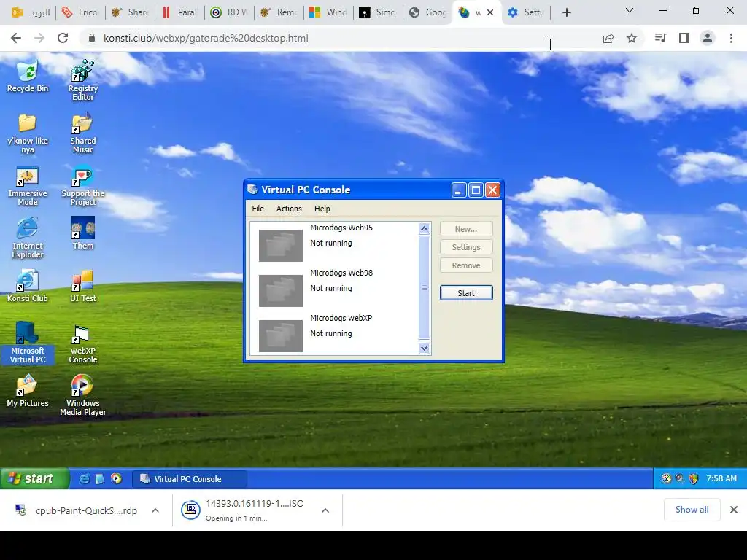Click the New... button

coord(466,228)
